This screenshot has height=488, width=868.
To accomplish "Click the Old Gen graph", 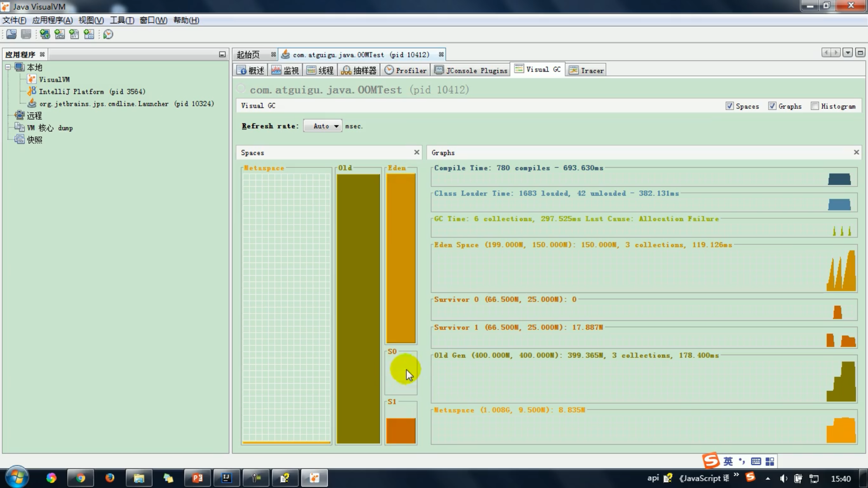I will [x=644, y=379].
